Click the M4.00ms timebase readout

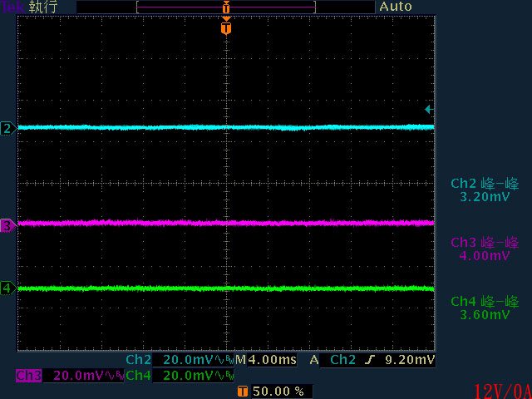coord(265,360)
